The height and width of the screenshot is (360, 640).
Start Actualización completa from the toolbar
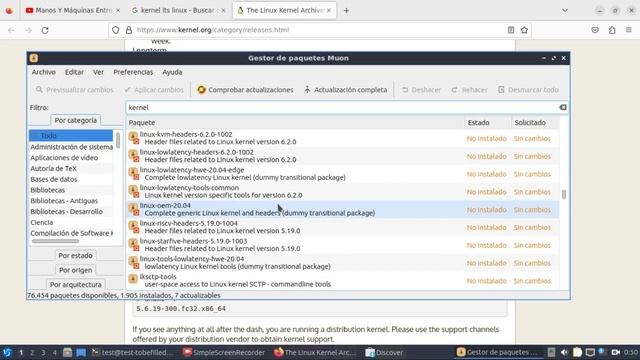click(x=345, y=90)
